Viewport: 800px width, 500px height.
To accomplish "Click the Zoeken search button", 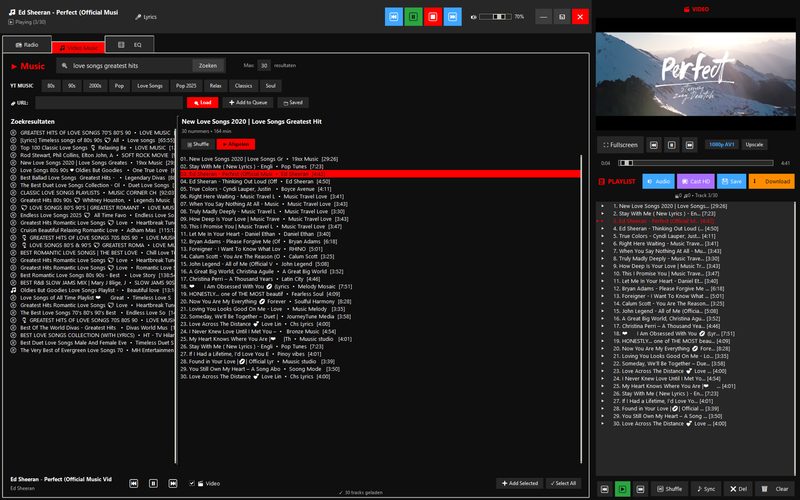I will (x=208, y=65).
